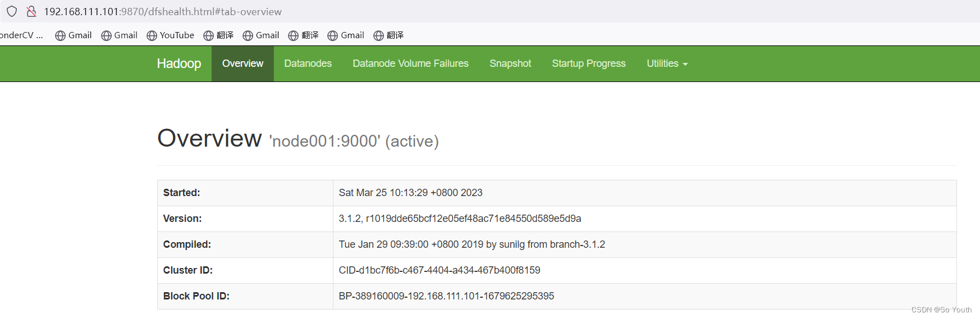Open the second Gmail bookmark
Screen dimensions: 980x318
[x=119, y=35]
